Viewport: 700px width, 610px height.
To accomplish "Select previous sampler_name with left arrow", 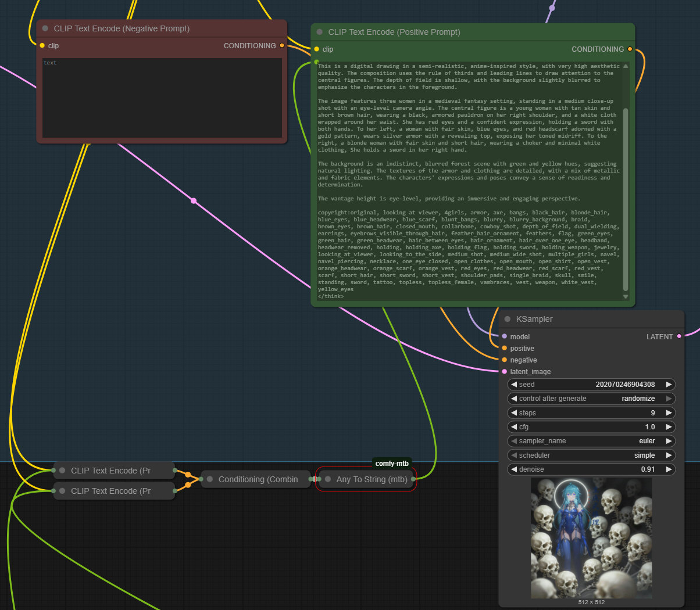I will click(514, 441).
